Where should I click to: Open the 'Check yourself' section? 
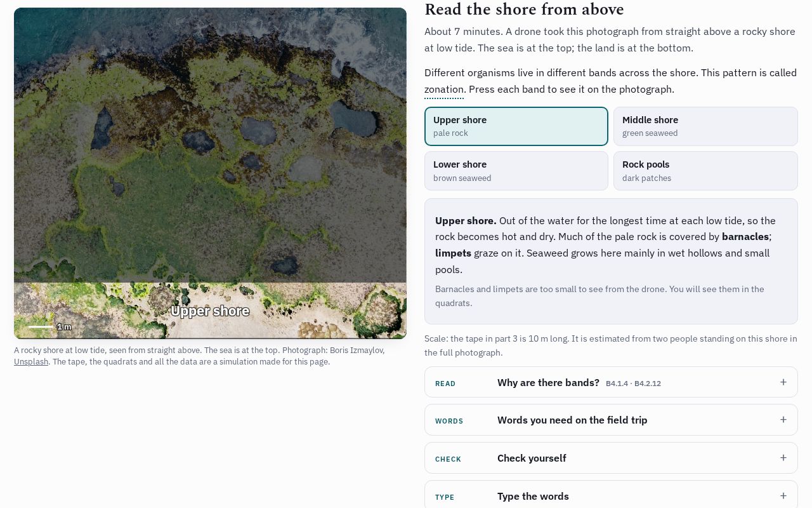click(611, 458)
